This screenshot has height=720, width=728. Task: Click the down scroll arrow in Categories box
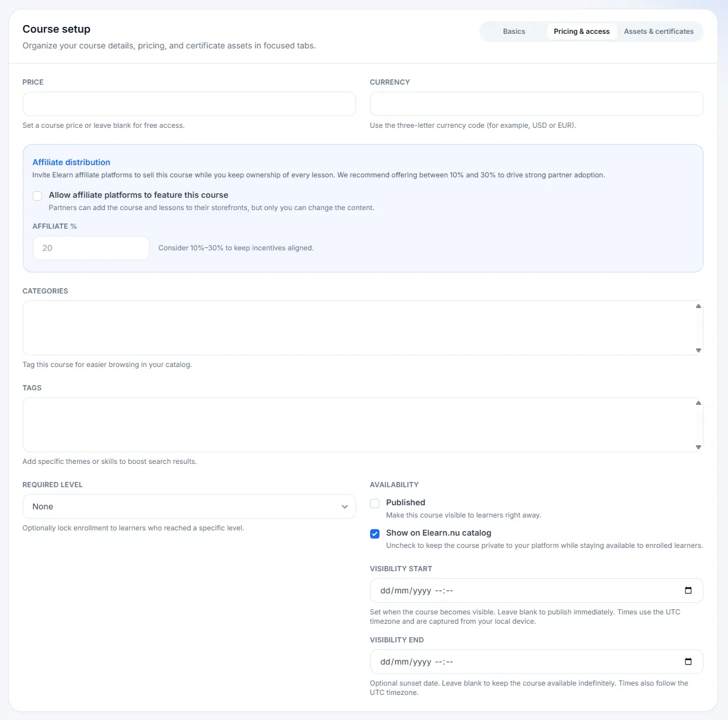coord(698,350)
